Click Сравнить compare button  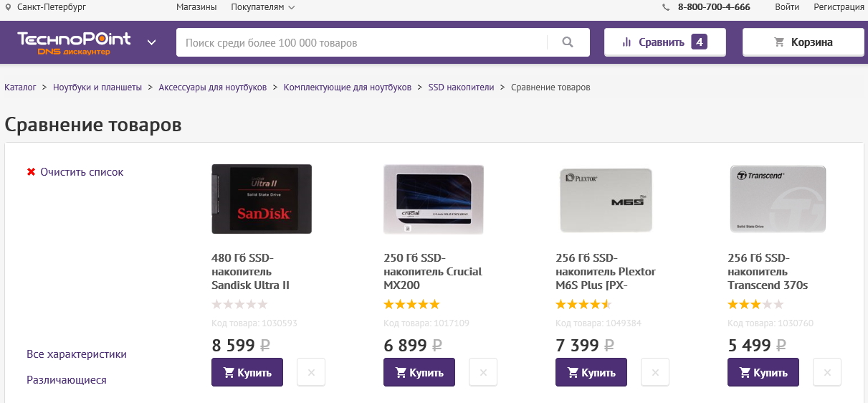pyautogui.click(x=664, y=42)
